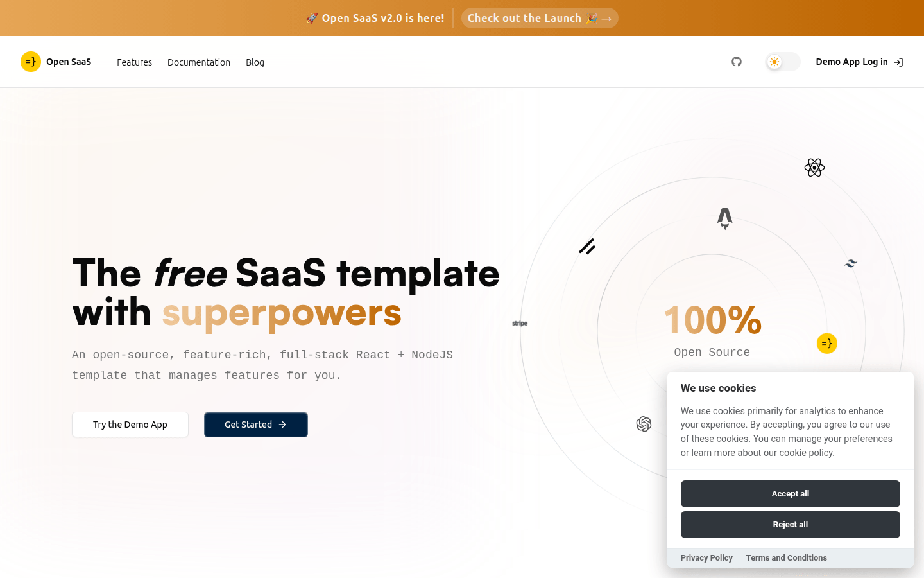The height and width of the screenshot is (578, 924).
Task: Click the OpenAI logo icon
Action: coord(644,424)
